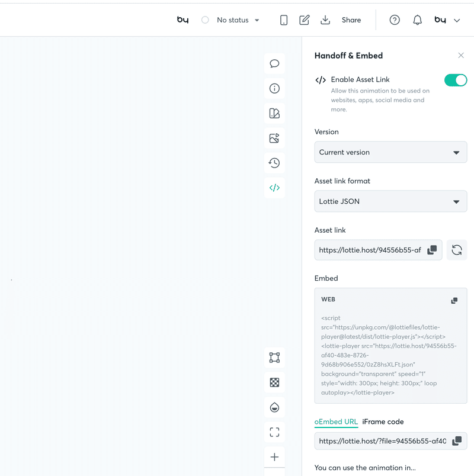Click the 'Embed' label

(326, 278)
